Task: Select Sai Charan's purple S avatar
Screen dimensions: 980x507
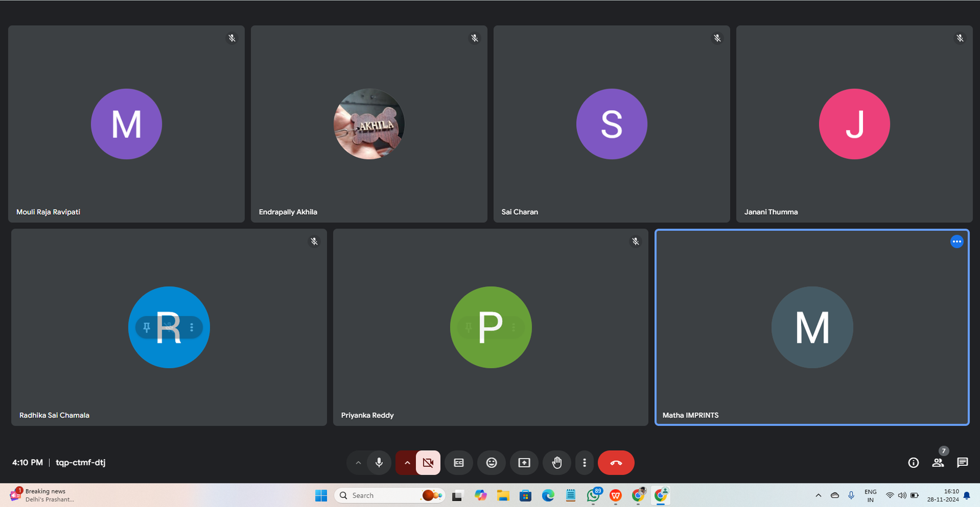Action: (x=611, y=124)
